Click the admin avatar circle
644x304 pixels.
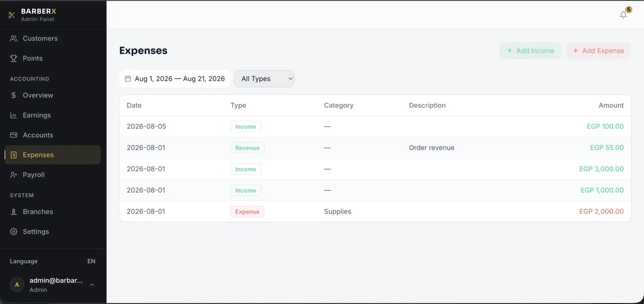coord(17,285)
